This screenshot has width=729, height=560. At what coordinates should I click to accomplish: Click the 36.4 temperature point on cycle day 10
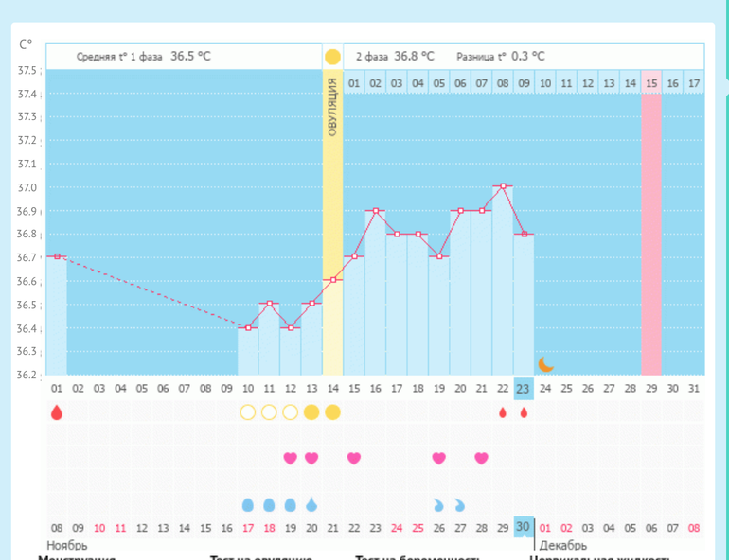click(x=248, y=327)
